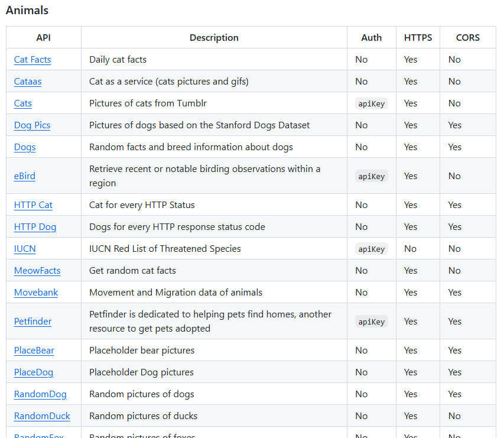Click CORS 'No' value in Cat Facts row
This screenshot has height=438, width=504.
click(454, 60)
